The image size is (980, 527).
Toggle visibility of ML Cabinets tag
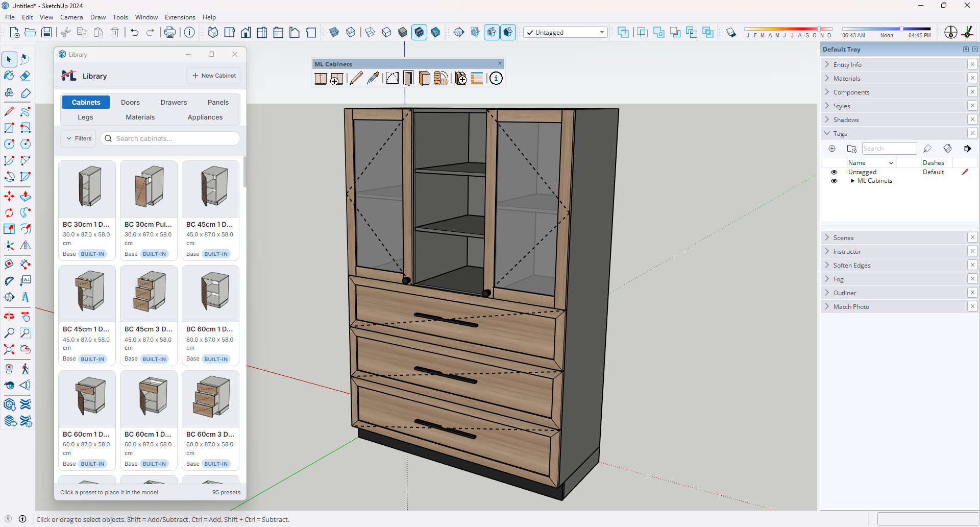(x=834, y=181)
